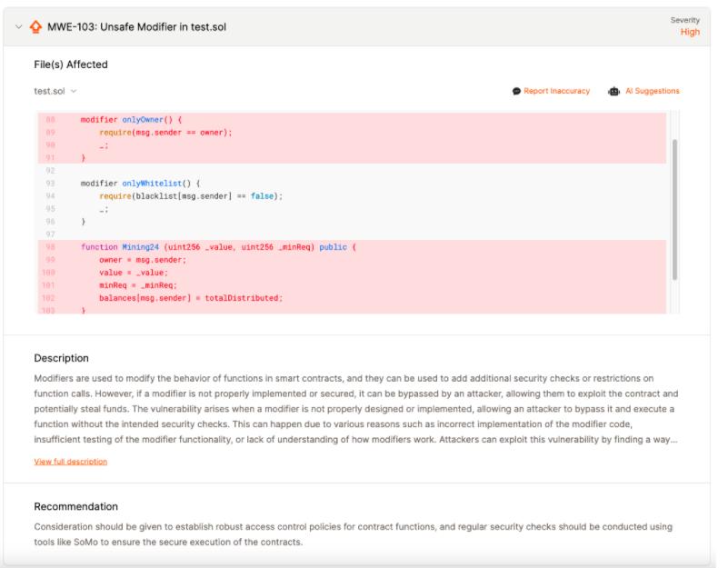Click the Recommendation section heading
The width and height of the screenshot is (728, 568).
pos(75,506)
